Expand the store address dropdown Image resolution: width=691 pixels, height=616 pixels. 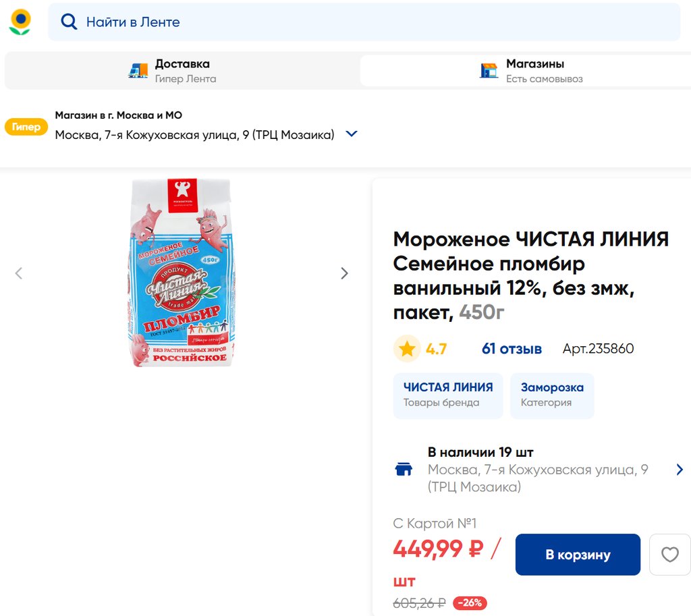coord(351,134)
